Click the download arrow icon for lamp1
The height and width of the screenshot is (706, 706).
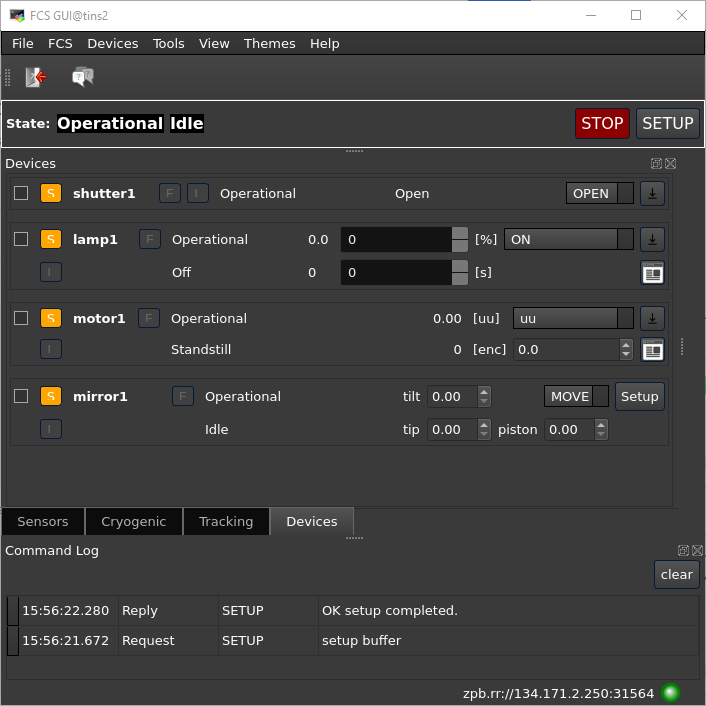click(x=652, y=239)
